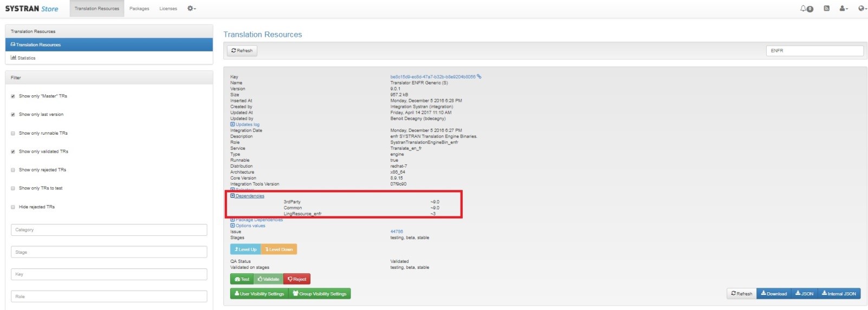The height and width of the screenshot is (310, 868).
Task: Select the role value SystranTranslationEngineBin_enfr
Action: (x=424, y=142)
